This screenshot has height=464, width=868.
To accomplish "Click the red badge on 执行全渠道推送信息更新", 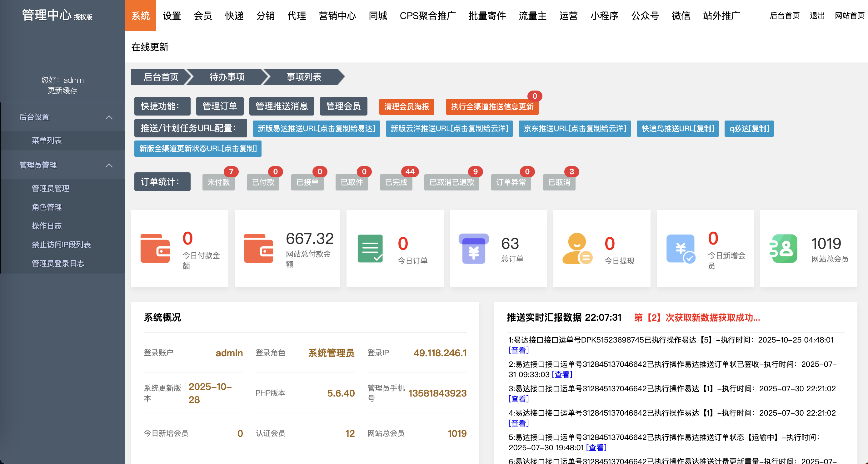I will tap(534, 96).
